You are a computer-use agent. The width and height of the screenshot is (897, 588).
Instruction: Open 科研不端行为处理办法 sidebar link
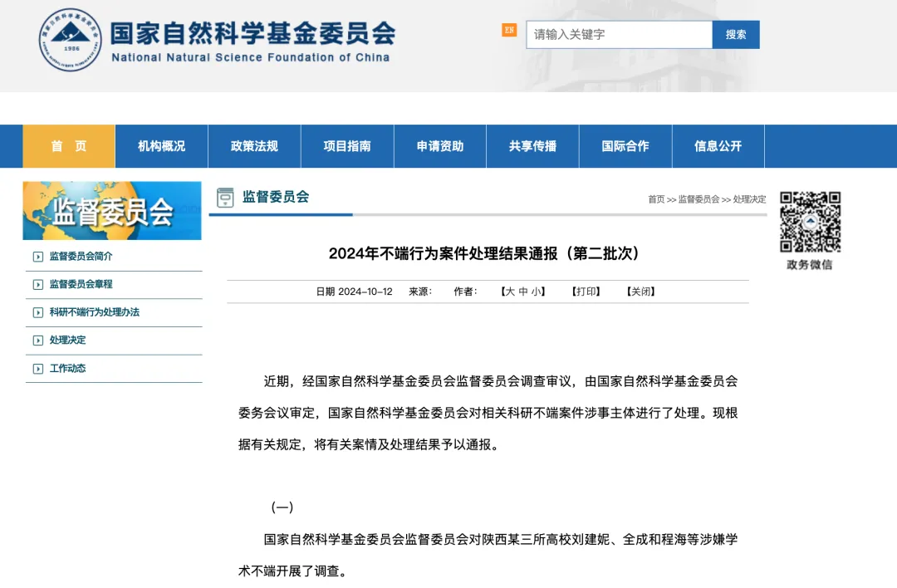click(x=95, y=312)
